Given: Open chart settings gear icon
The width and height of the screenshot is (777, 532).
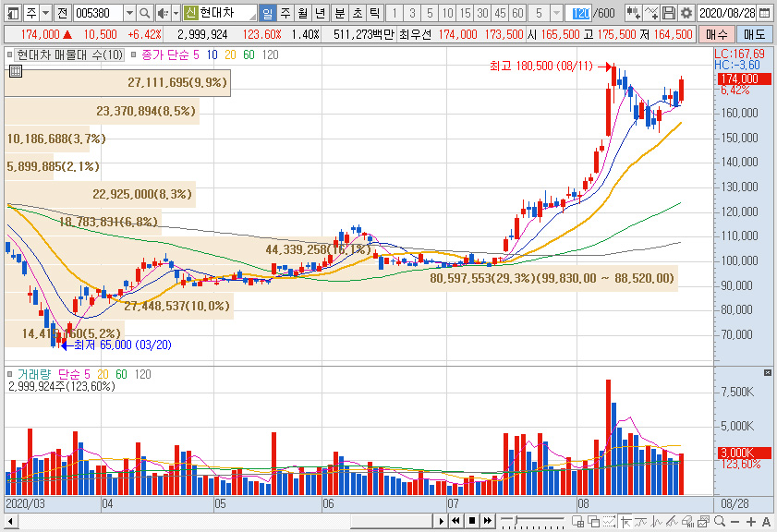Looking at the screenshot, I should 686,13.
